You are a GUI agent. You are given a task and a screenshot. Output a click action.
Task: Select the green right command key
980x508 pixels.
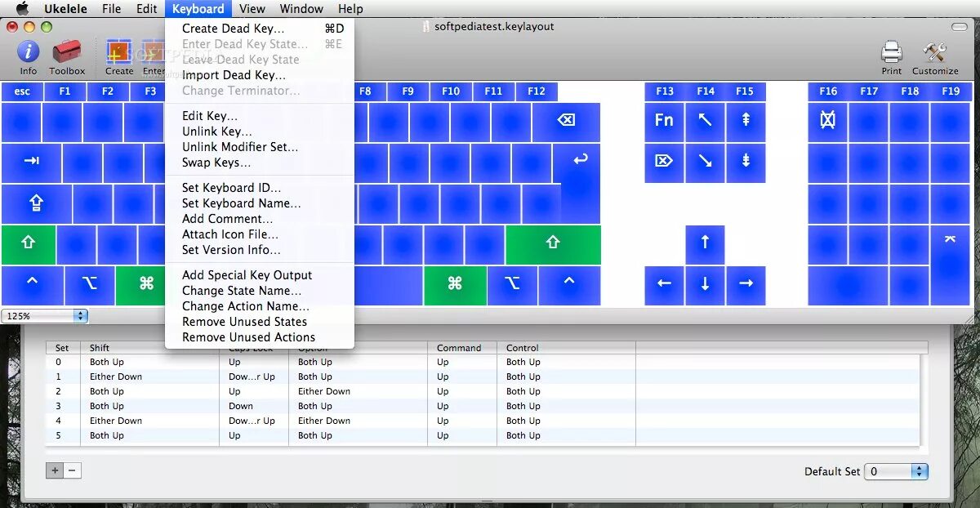coord(455,285)
